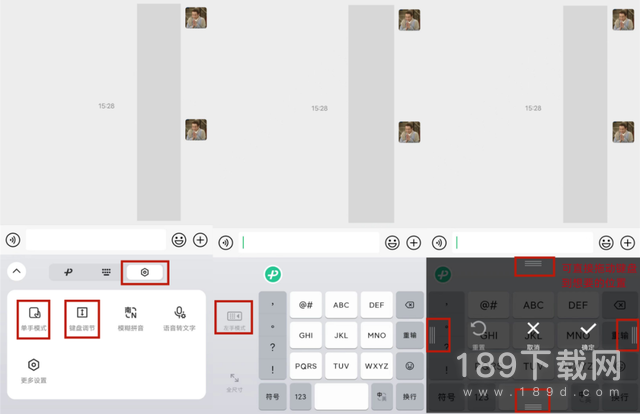Tap 语音转文字 voice-to-text icon
The image size is (640, 414).
point(180,319)
